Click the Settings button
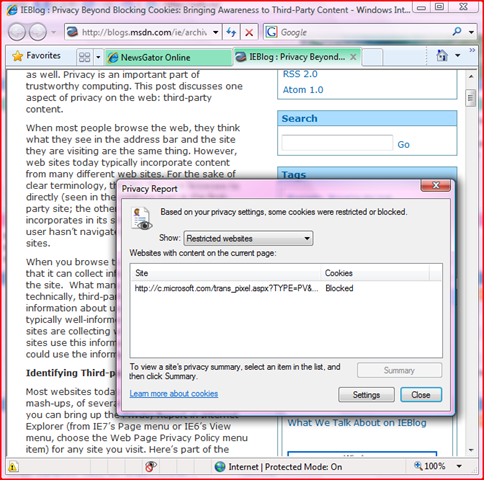484x480 pixels. point(366,395)
